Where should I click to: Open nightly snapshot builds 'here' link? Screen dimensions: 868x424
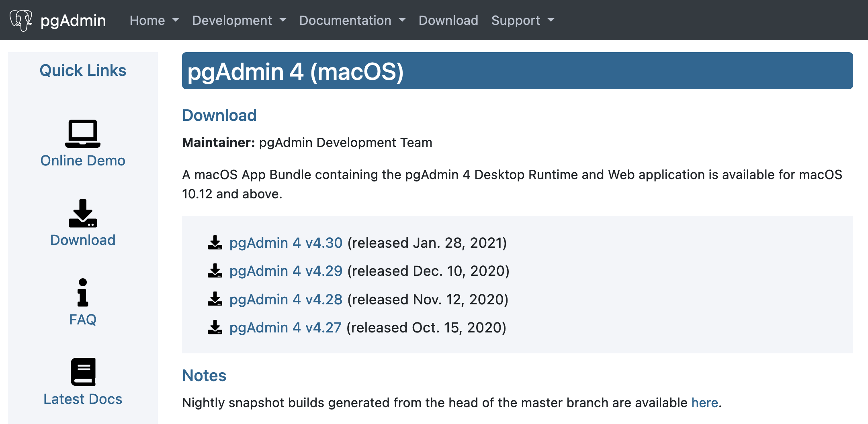tap(704, 402)
